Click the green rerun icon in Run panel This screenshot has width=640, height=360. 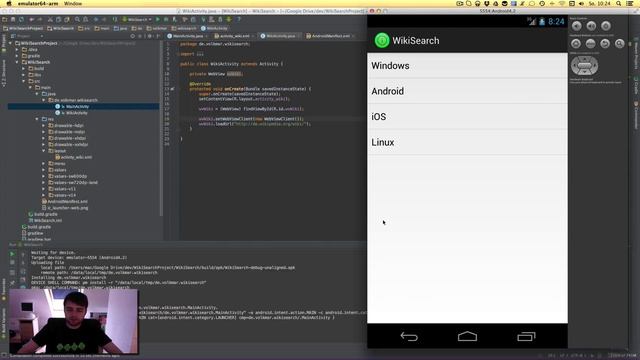coord(12,254)
